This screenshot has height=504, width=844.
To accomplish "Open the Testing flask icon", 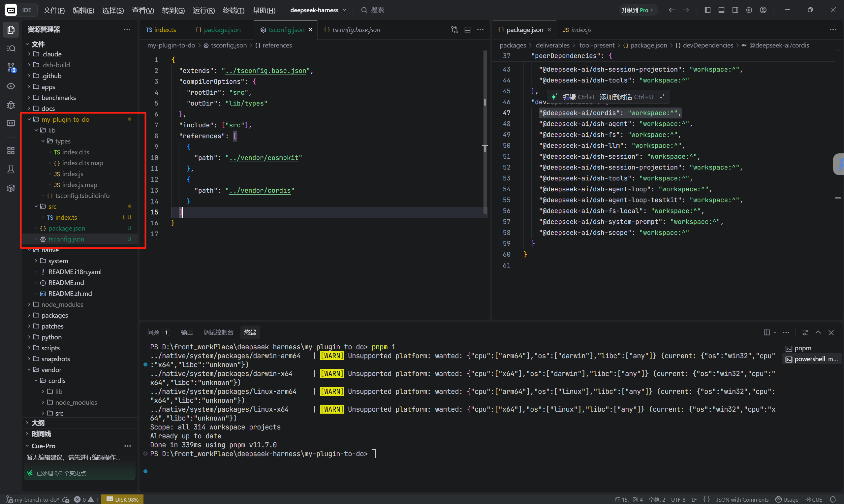I will 11,170.
